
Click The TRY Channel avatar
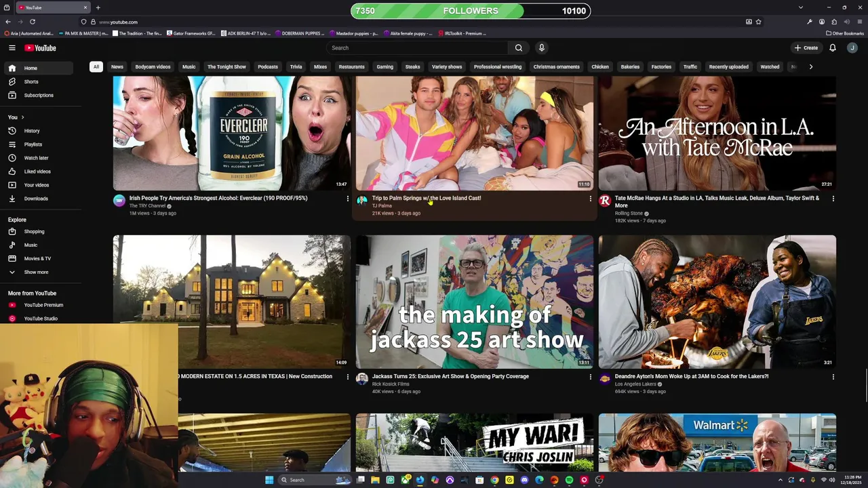(119, 201)
